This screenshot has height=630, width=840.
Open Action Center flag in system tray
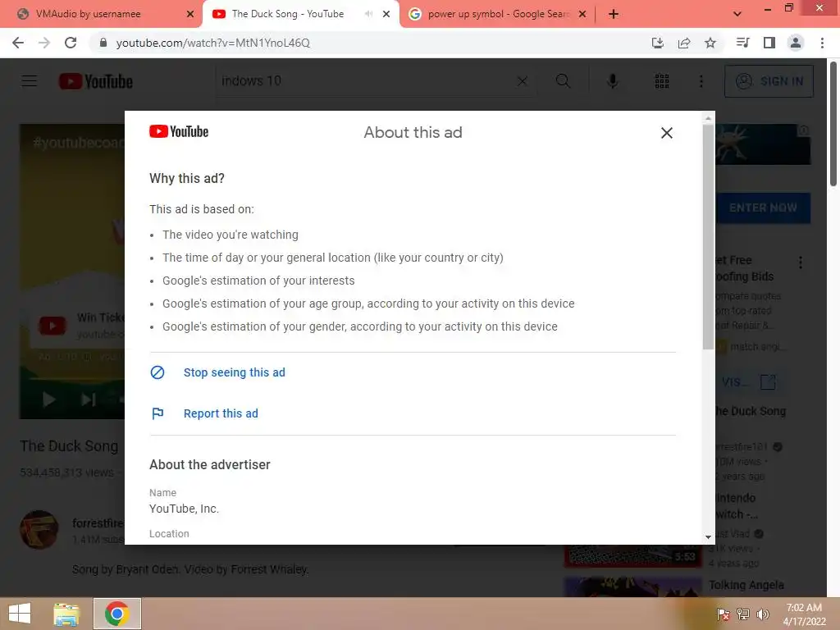(x=723, y=614)
